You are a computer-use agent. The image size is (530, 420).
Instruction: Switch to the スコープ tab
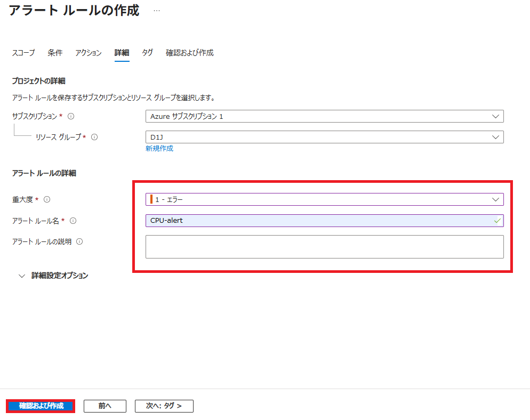pos(23,53)
